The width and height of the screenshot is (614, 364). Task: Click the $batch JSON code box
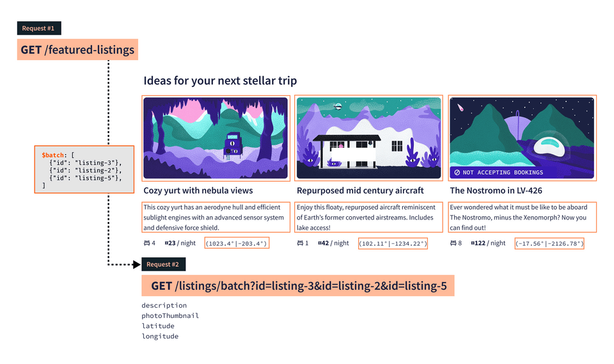coord(83,170)
